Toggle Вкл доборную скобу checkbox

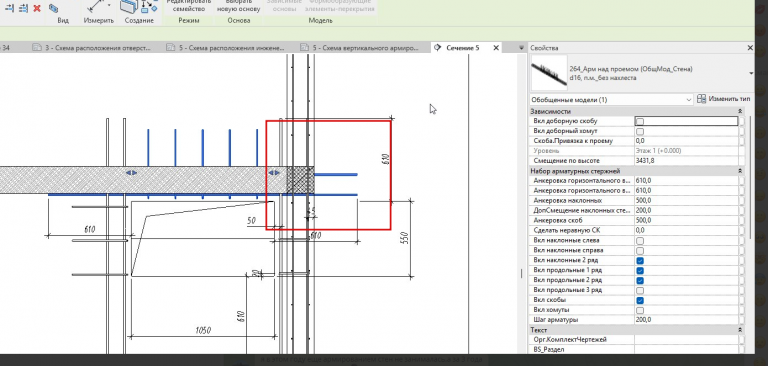click(640, 121)
